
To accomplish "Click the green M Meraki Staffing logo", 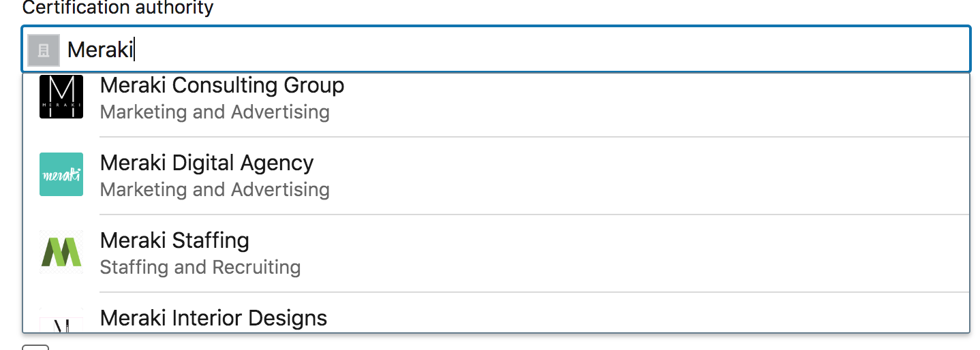I will (61, 252).
